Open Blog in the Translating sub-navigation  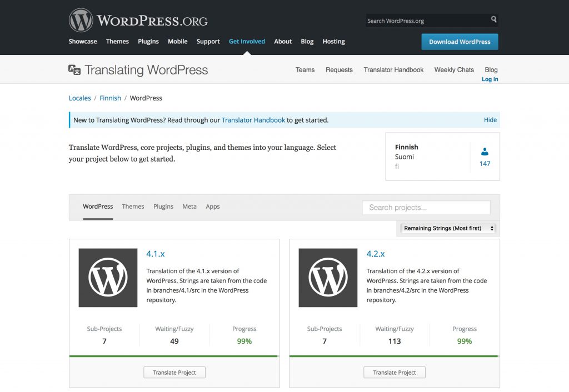tap(491, 69)
